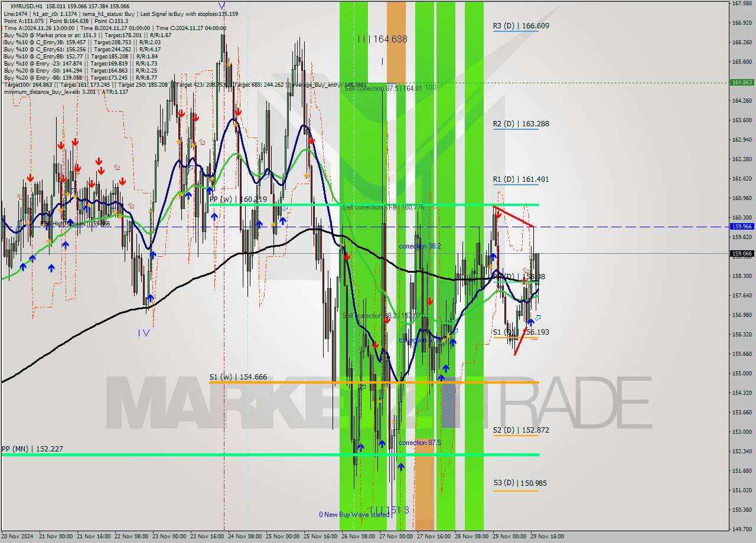Click the green 164.863 price tag on axis
756x543 pixels.
(742, 83)
